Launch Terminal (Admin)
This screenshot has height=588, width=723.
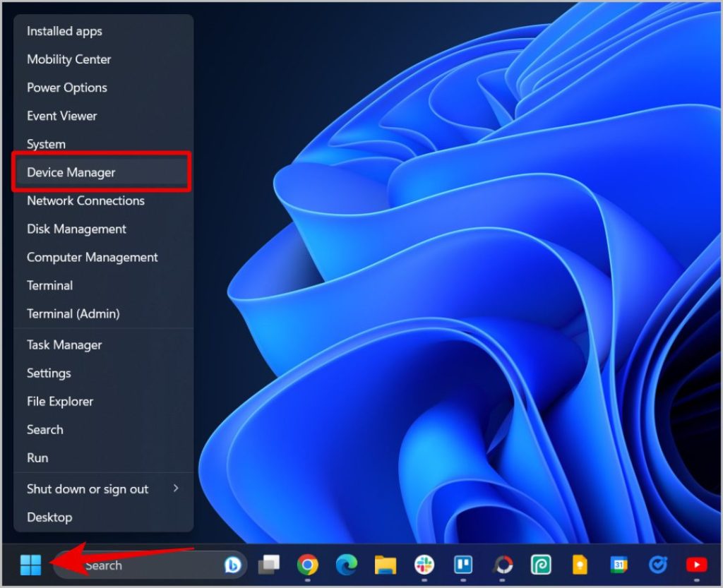[x=104, y=314]
